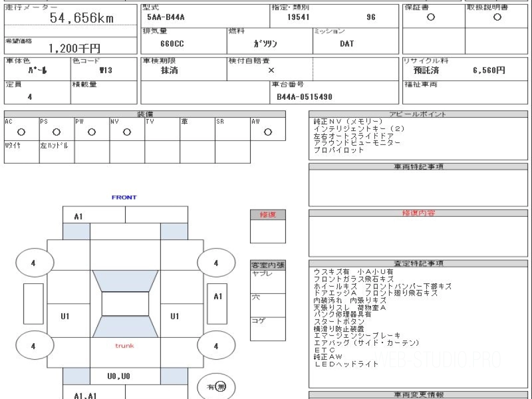
Task: Click recycle status 預託済
Action: (x=426, y=70)
